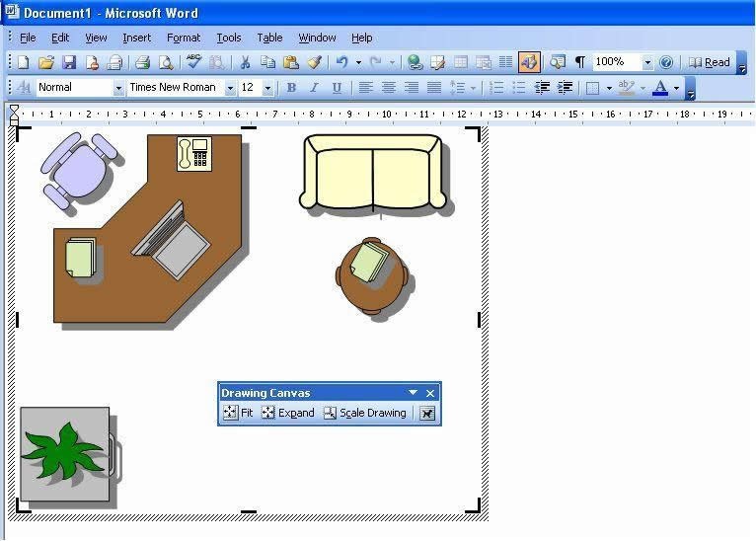The height and width of the screenshot is (541, 756).
Task: Center the text
Action: 389,88
